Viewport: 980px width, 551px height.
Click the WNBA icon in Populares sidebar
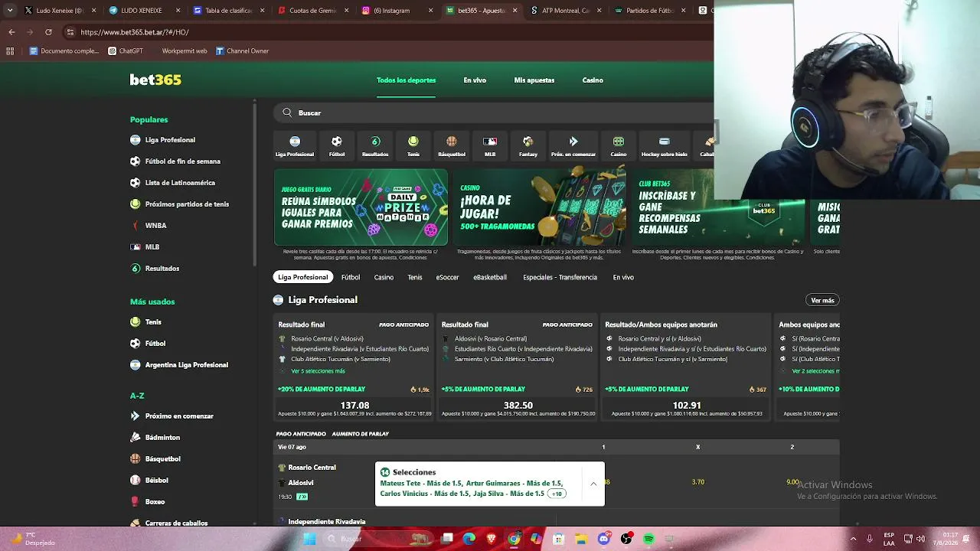coord(136,226)
